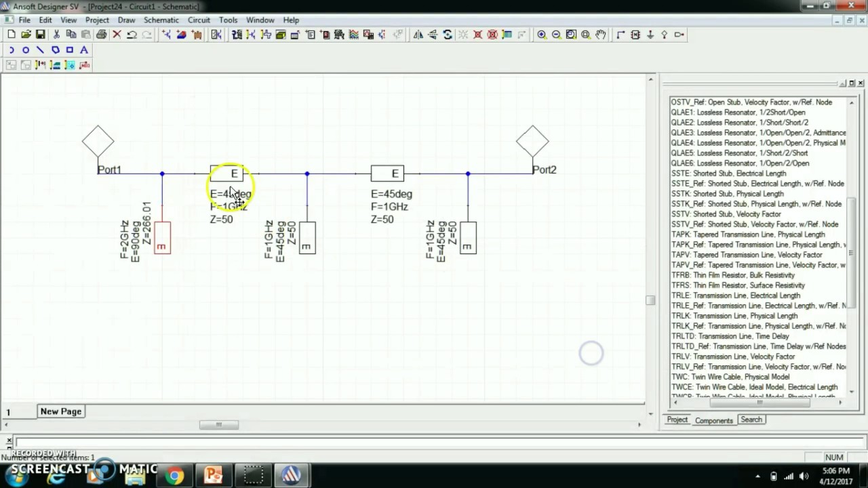This screenshot has height=488, width=868.
Task: Click the Zoom In magnifier icon
Action: click(x=541, y=35)
